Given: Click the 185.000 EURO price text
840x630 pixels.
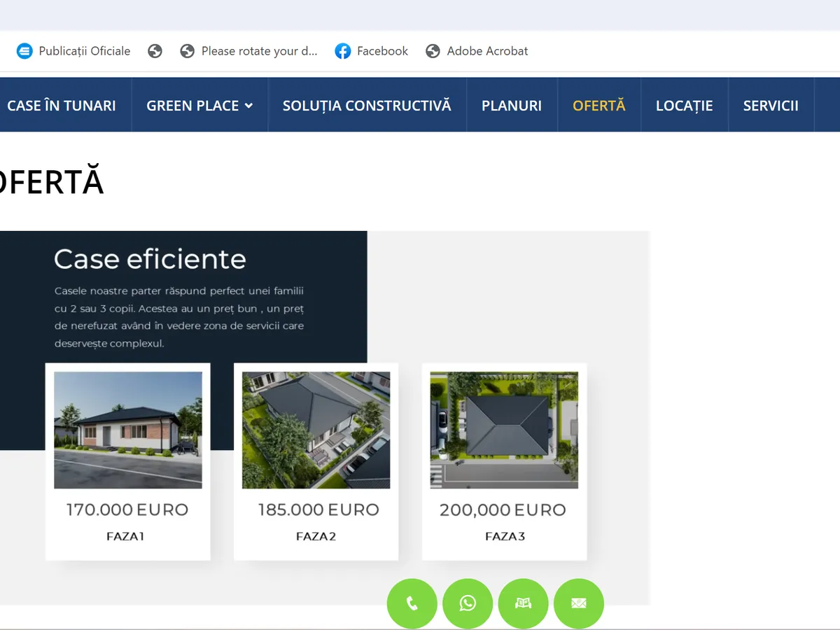Looking at the screenshot, I should click(x=318, y=510).
